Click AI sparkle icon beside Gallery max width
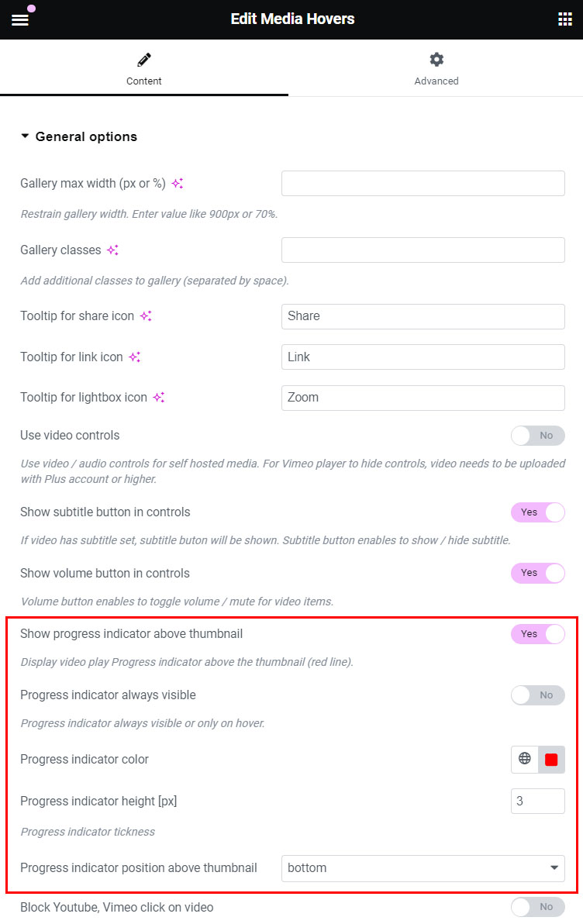This screenshot has width=583, height=924. 178,184
